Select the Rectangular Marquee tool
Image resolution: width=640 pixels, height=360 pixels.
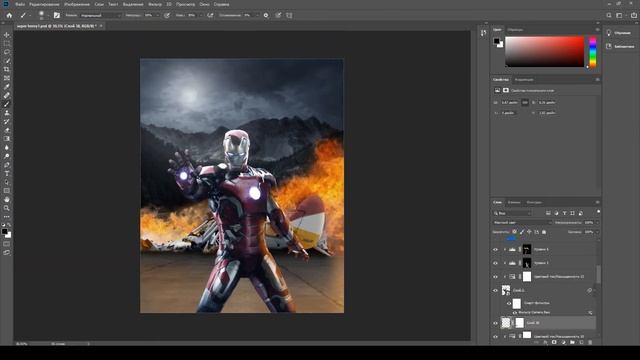click(7, 44)
